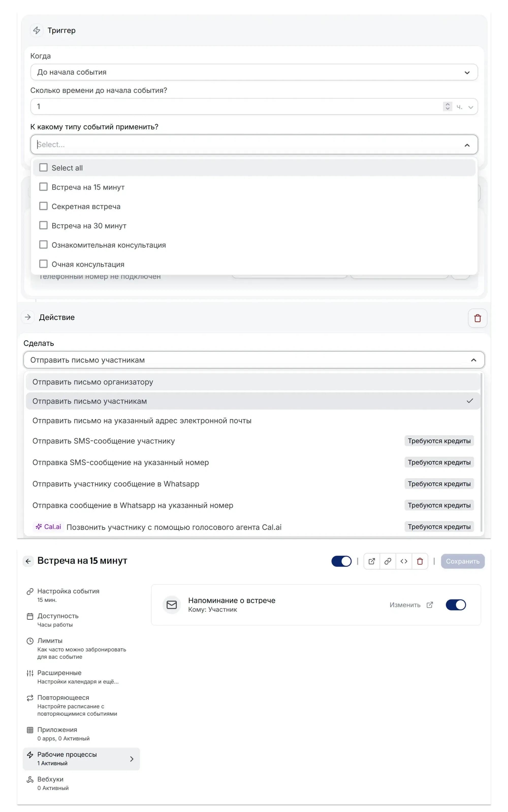508x812 pixels.
Task: Copy event link with chain icon
Action: [x=388, y=561]
